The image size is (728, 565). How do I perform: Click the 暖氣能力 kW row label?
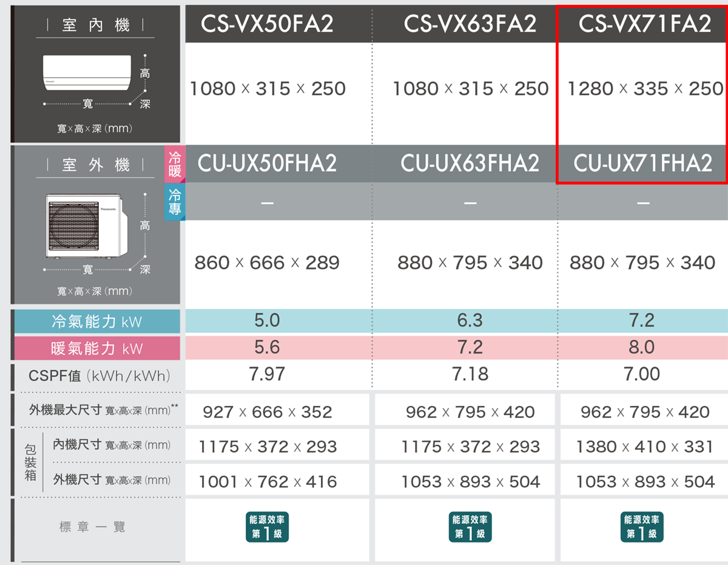click(x=97, y=348)
